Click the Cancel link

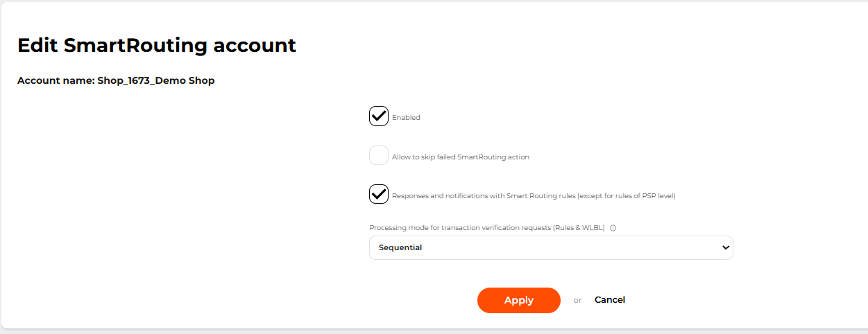pyautogui.click(x=610, y=300)
